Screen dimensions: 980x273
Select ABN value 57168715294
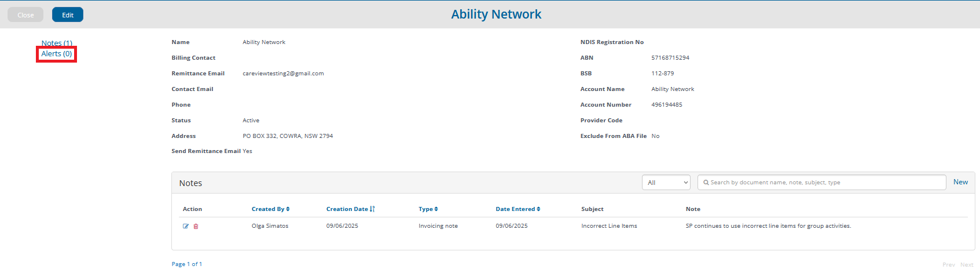pos(670,58)
